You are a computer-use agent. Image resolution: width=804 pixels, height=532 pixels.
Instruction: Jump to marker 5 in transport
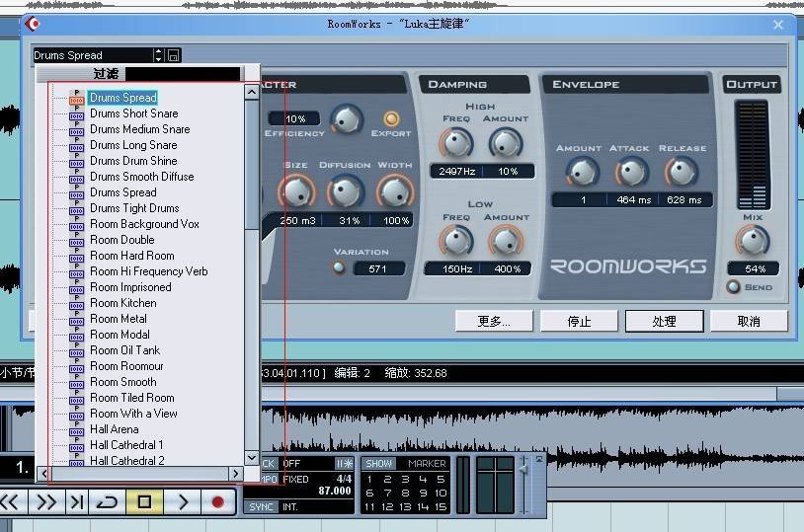pos(440,480)
